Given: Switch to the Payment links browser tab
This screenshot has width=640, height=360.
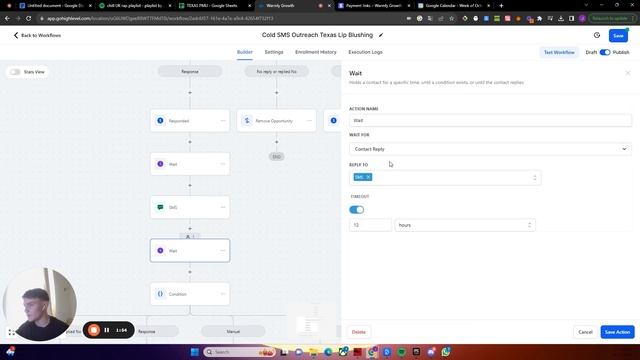Looking at the screenshot, I should pyautogui.click(x=373, y=6).
